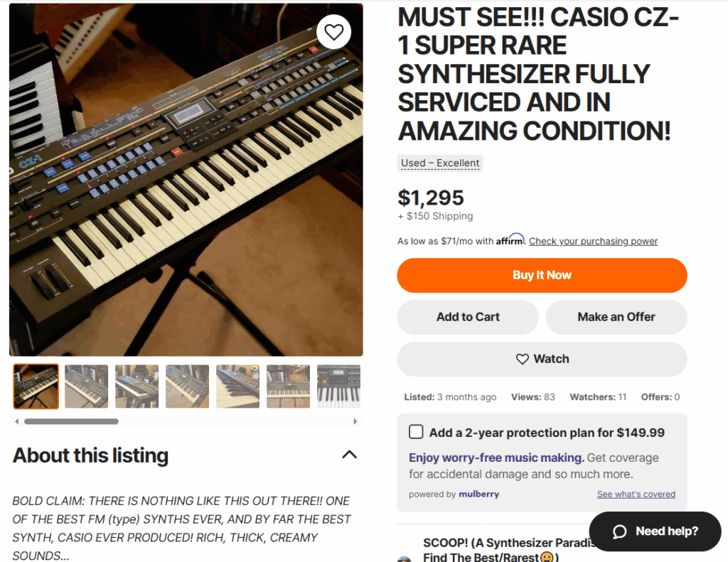Screen dimensions: 728x562
Task: Select the fourth photo thumbnail
Action: 188,387
